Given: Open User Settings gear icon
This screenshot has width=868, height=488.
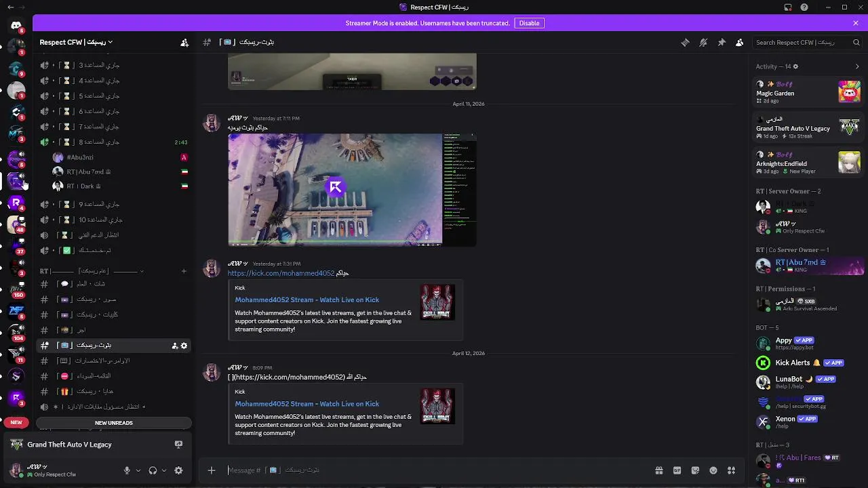Looking at the screenshot, I should coord(178,470).
